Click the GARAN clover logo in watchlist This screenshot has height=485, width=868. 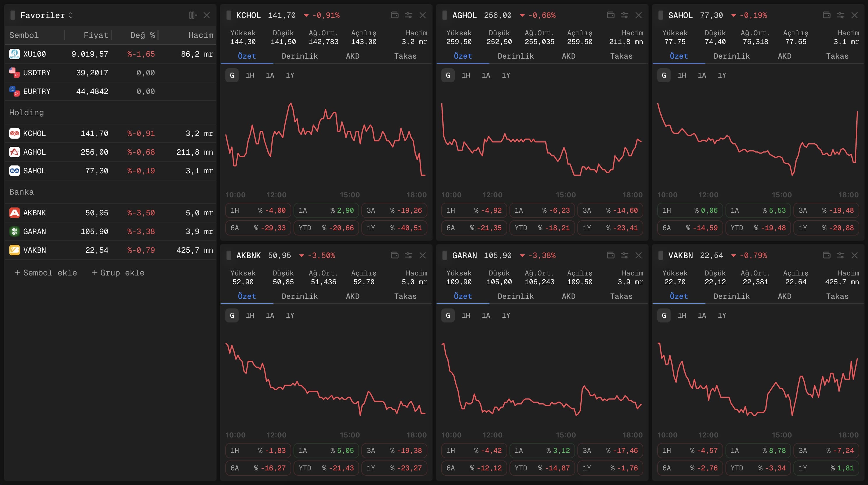[x=14, y=231]
